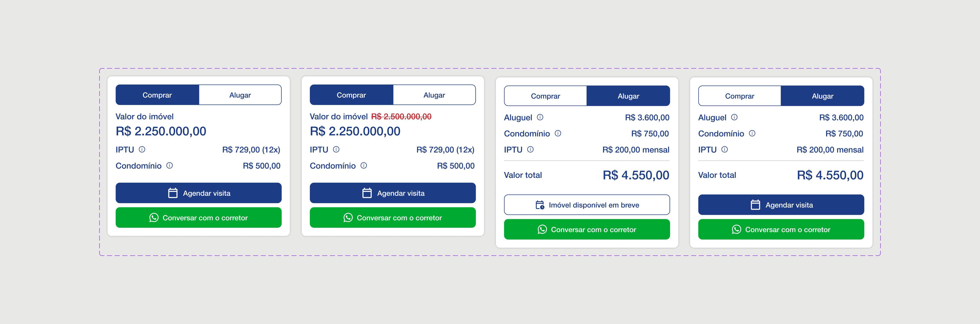Click the info icon beside Aluguel in the card with "Imóvel disponível em breve"

(540, 117)
